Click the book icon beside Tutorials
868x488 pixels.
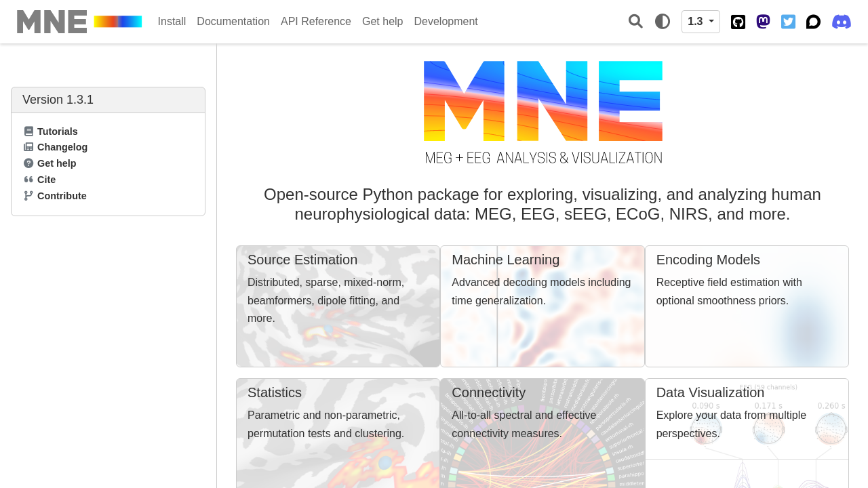tap(28, 131)
